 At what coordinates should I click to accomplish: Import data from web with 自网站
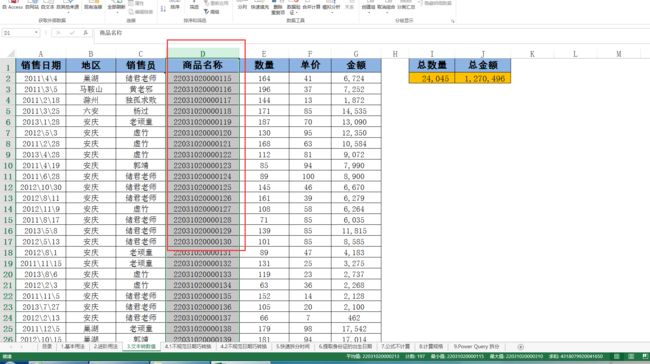tap(32, 5)
